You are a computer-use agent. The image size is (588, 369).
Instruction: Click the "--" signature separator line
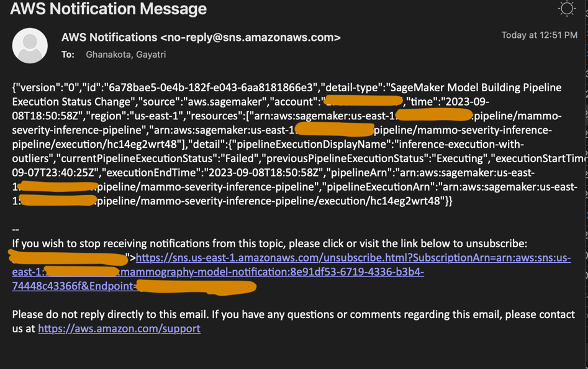[x=16, y=229]
